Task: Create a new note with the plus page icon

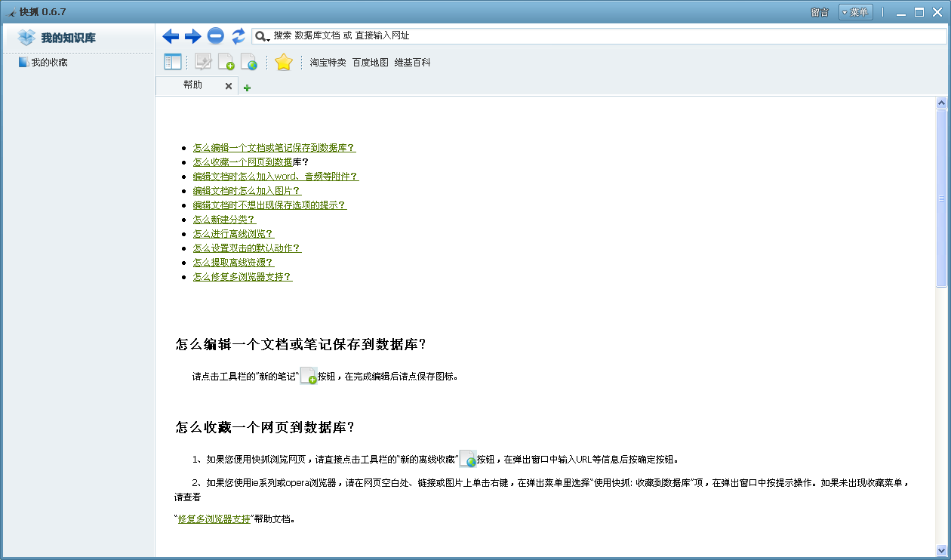Action: pos(226,62)
